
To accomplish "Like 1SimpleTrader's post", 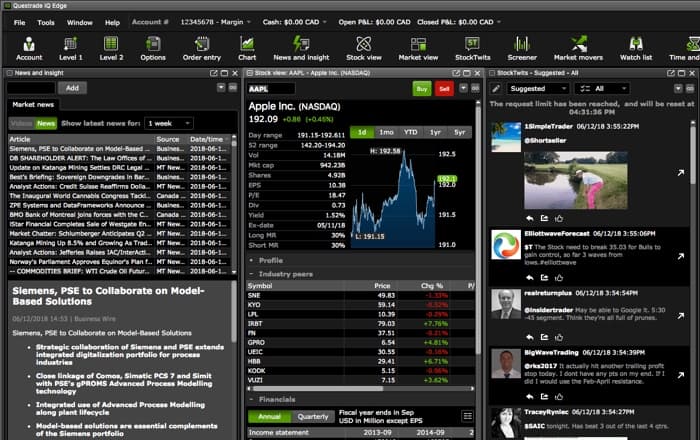I will point(559,218).
